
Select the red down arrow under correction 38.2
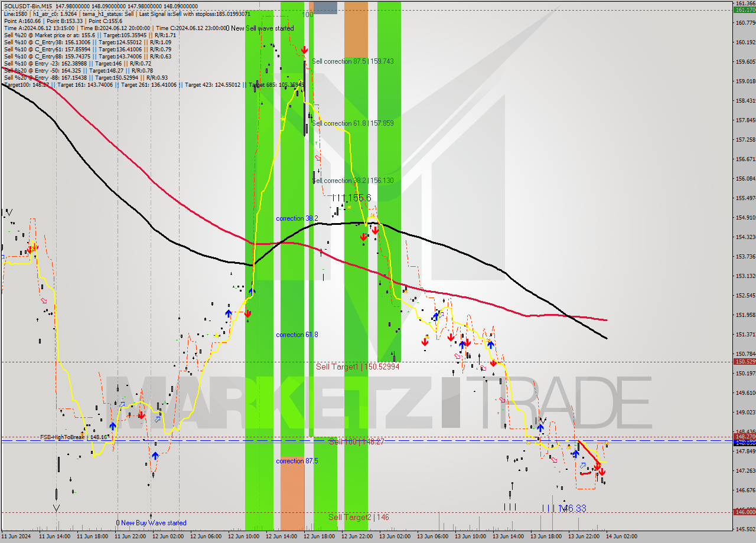363,237
